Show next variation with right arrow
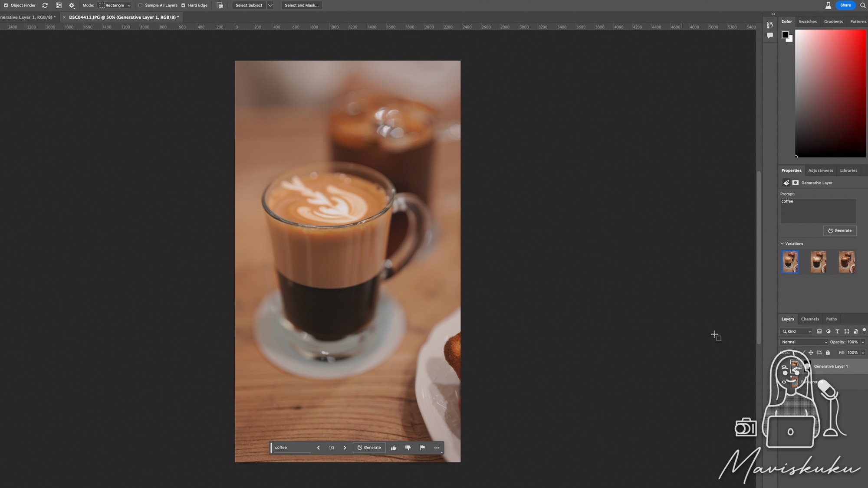Viewport: 868px width, 488px height. pyautogui.click(x=345, y=448)
